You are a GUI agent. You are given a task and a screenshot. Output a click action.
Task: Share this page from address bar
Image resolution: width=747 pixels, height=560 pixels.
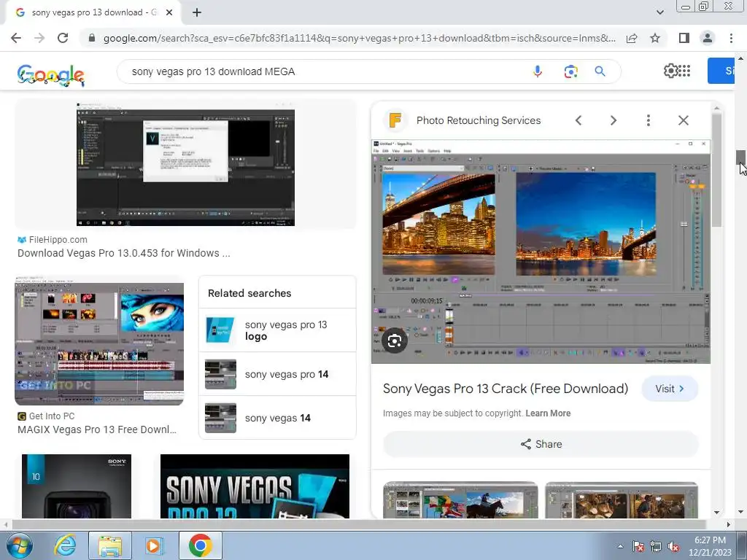[632, 38]
